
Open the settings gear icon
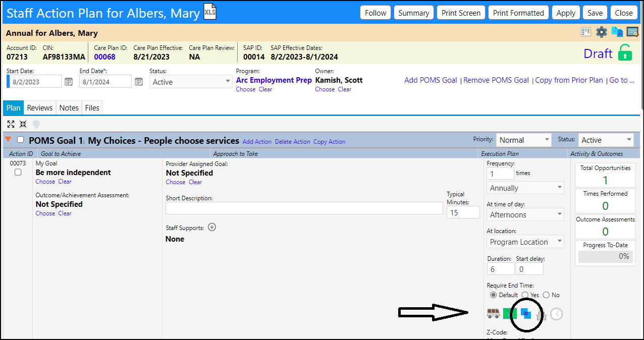tap(601, 32)
